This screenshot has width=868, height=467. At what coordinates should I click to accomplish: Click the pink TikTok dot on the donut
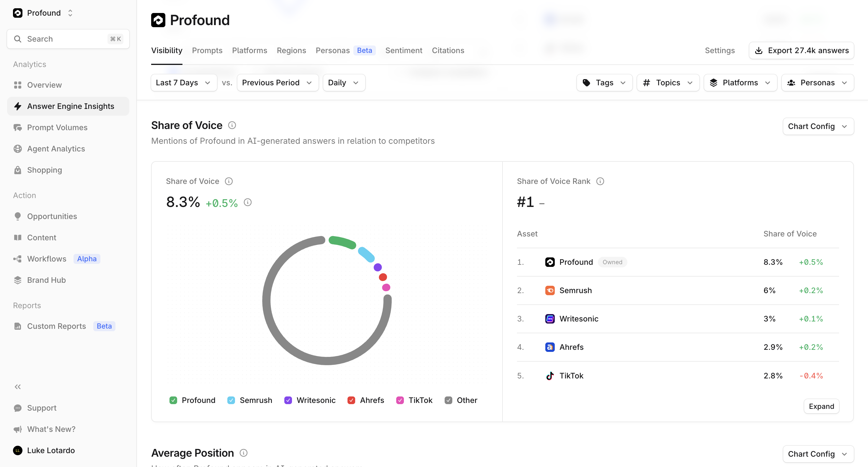tap(386, 288)
